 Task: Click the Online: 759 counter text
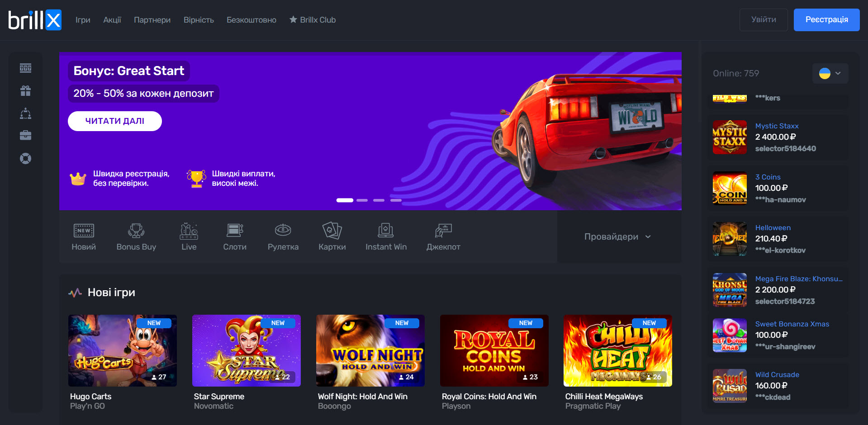[736, 73]
